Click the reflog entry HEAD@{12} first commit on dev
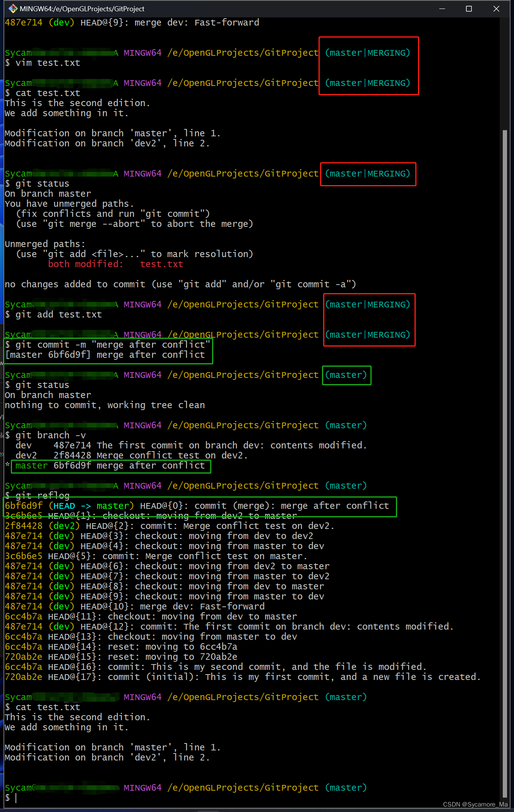 click(229, 627)
